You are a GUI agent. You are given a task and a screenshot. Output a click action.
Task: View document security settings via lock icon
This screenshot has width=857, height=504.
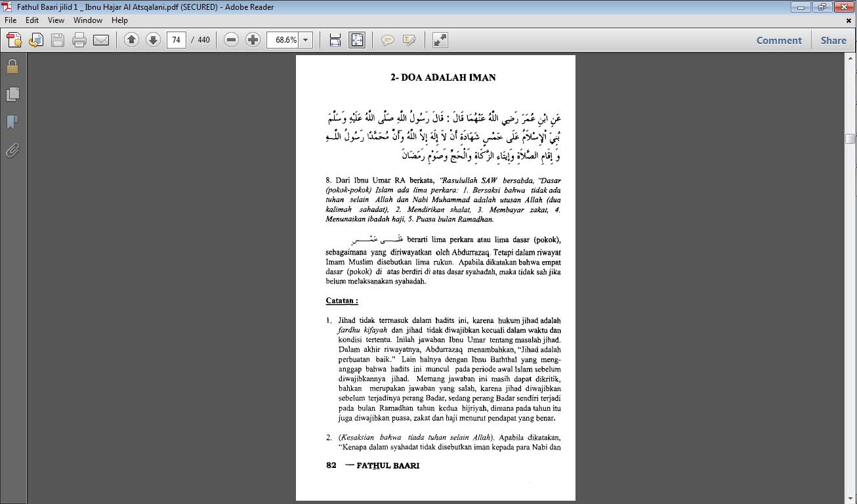13,66
